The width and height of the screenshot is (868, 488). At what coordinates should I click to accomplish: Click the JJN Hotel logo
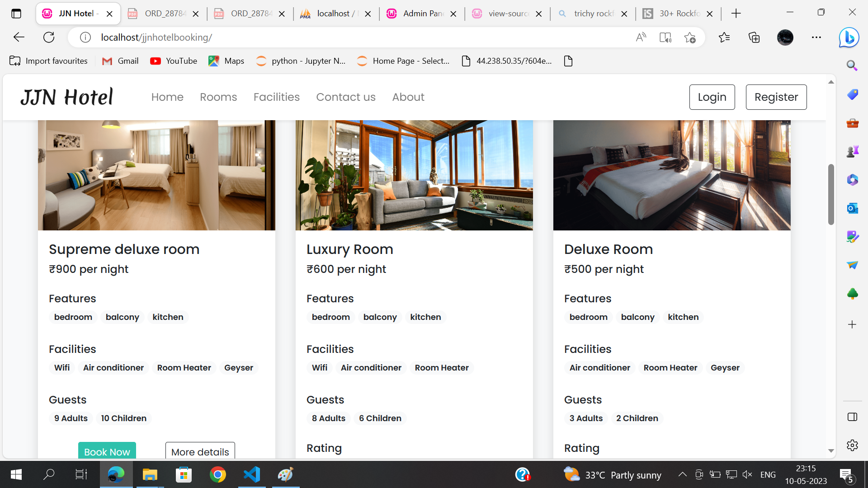click(66, 96)
